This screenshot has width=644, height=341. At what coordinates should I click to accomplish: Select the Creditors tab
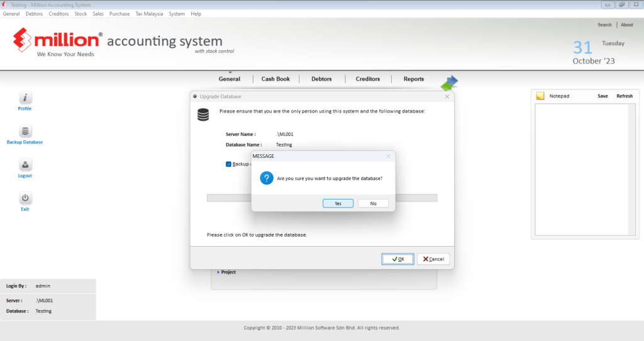[368, 79]
